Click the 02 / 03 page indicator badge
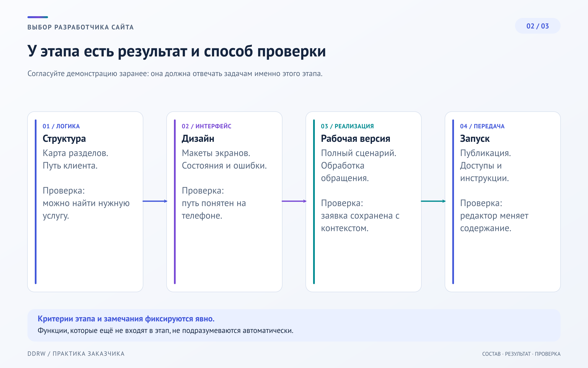Screen dimensions: 588x368 point(538,26)
